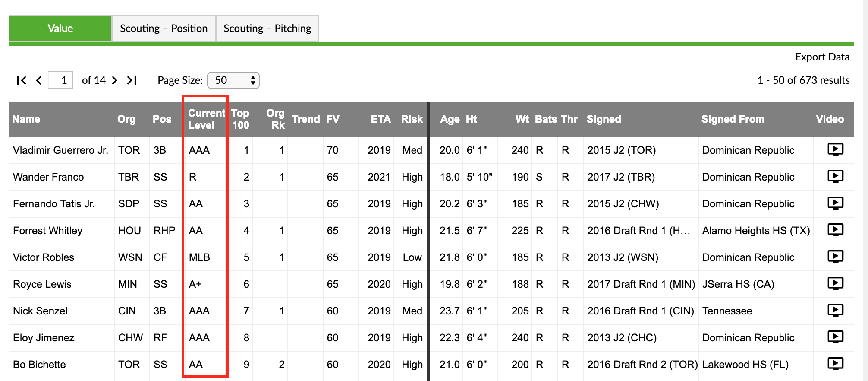The image size is (868, 381).
Task: Click the page number input field
Action: point(60,80)
